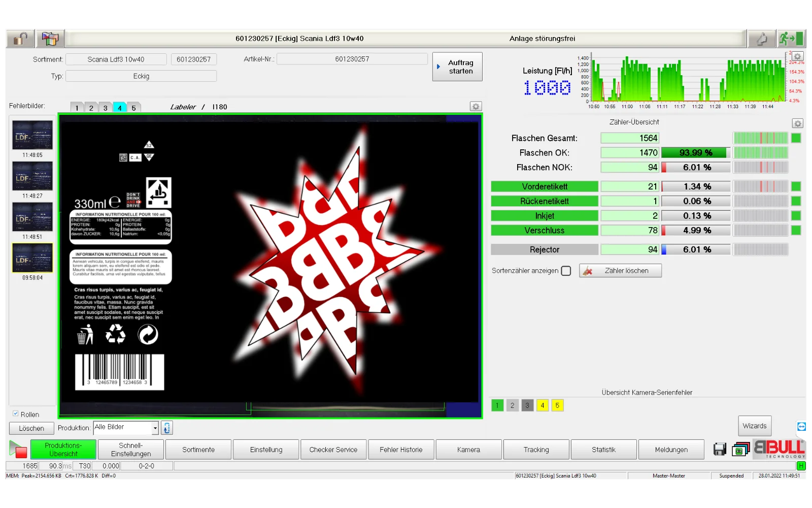Click Auftrag starten button
Viewport: 812px width, 508px height.
click(x=457, y=67)
